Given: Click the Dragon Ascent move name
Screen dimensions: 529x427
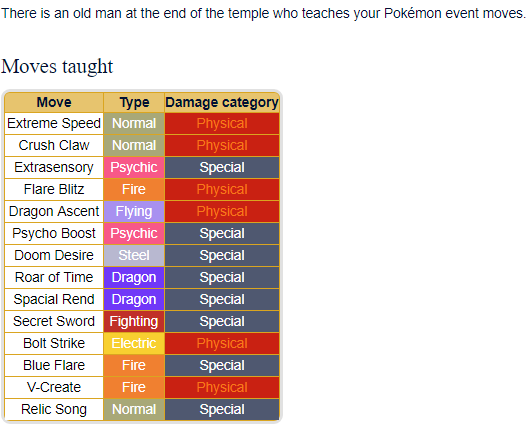Looking at the screenshot, I should pyautogui.click(x=54, y=211).
